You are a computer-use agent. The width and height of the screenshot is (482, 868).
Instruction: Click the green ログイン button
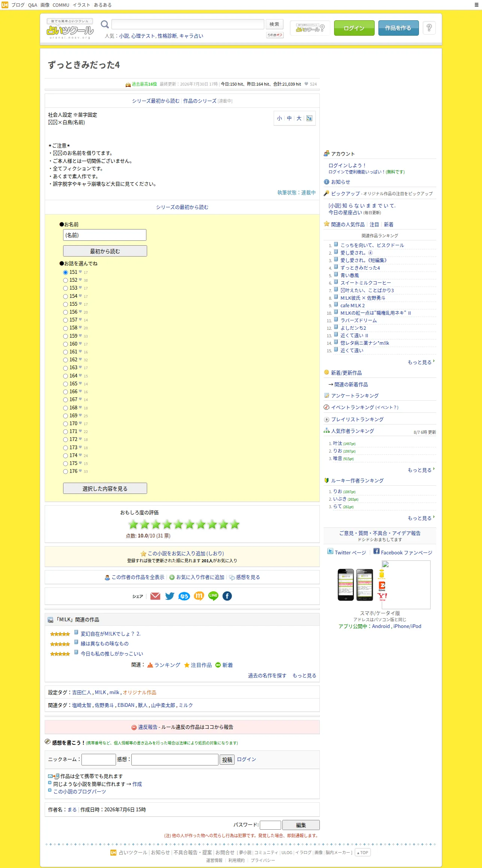point(354,28)
